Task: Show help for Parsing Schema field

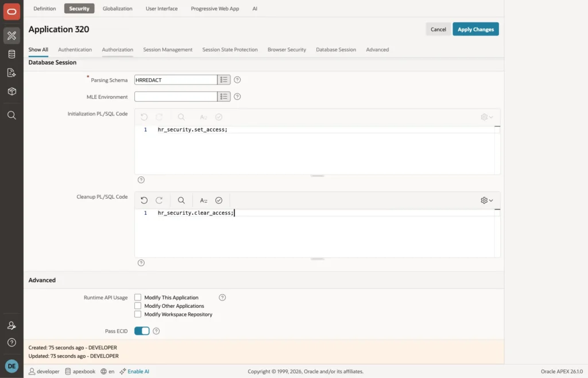Action: pos(237,79)
